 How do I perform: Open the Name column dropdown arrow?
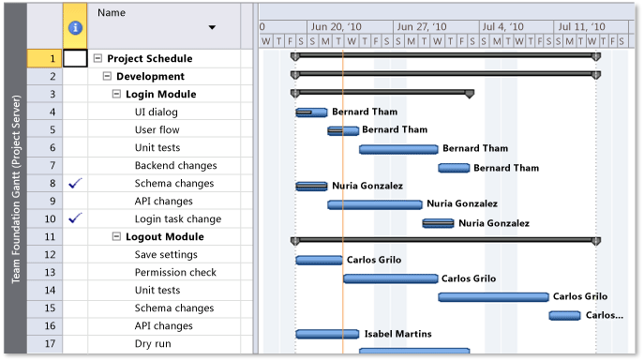pyautogui.click(x=212, y=27)
